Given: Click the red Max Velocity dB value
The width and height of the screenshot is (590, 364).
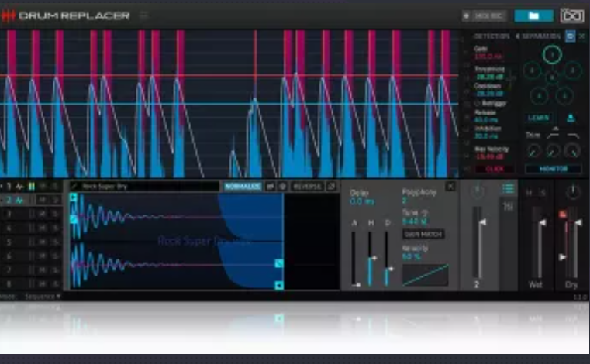Looking at the screenshot, I should click(x=489, y=156).
